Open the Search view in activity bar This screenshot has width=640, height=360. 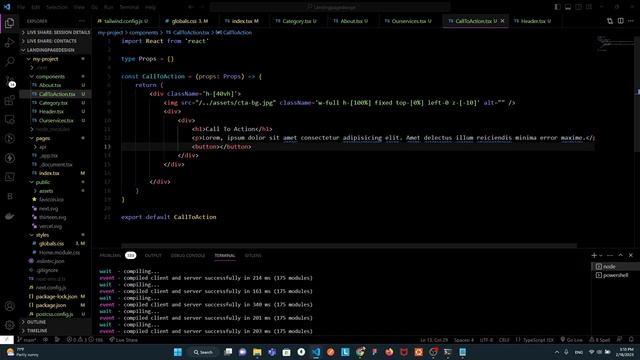(x=9, y=62)
